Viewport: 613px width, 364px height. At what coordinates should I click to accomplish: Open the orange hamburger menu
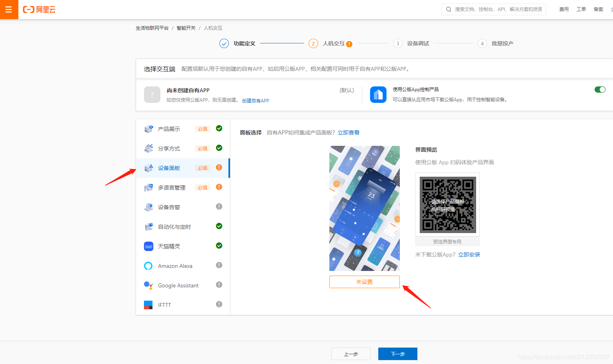tap(9, 9)
